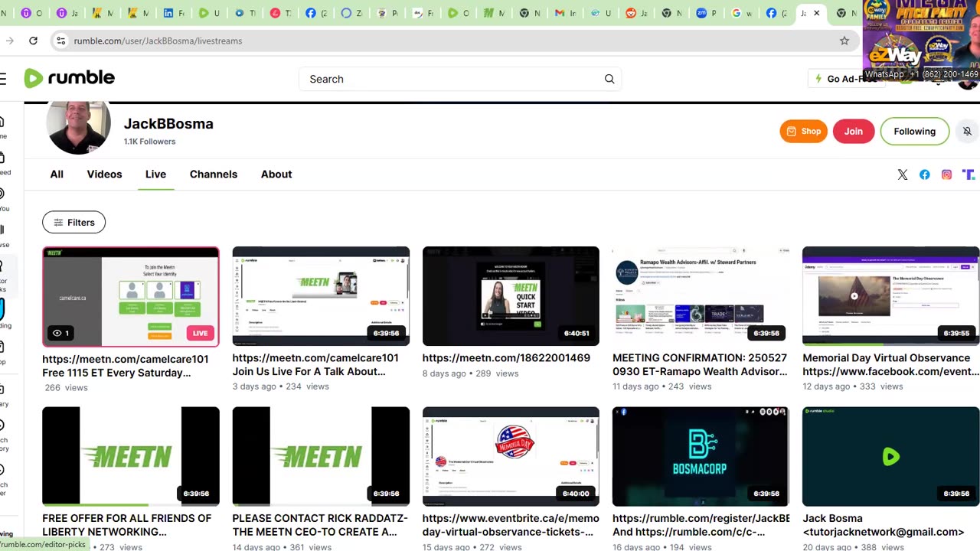Image resolution: width=980 pixels, height=551 pixels.
Task: Bookmark this page with the star icon
Action: pos(844,41)
